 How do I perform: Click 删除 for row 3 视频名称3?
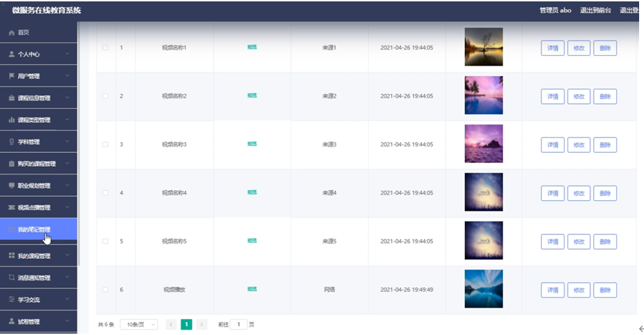tap(605, 144)
